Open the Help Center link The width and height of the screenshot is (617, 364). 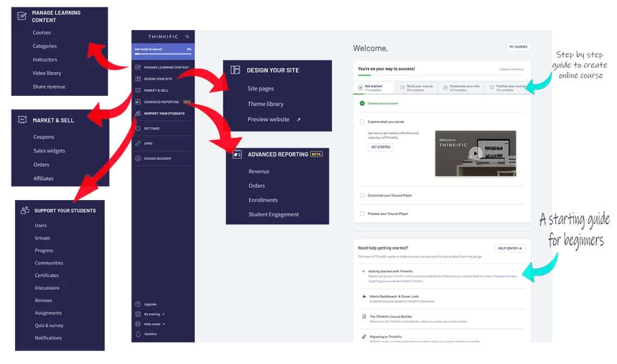coord(510,248)
